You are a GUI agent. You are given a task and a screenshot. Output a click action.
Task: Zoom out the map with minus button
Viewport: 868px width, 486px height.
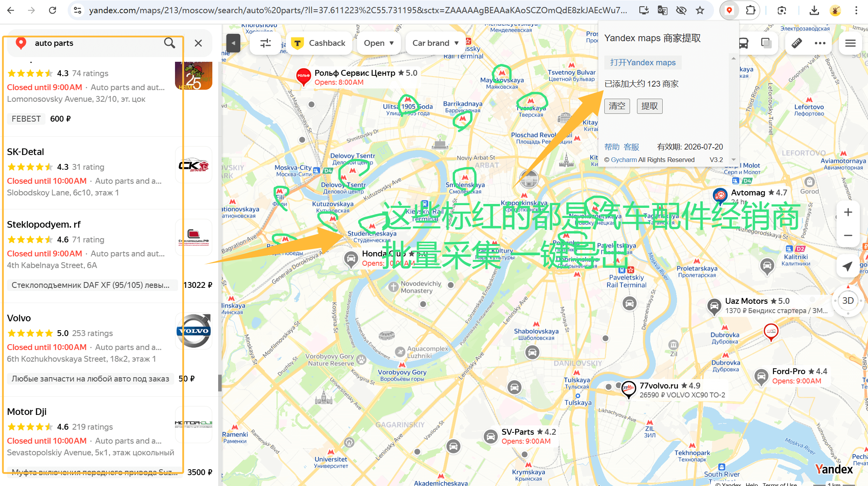point(848,235)
